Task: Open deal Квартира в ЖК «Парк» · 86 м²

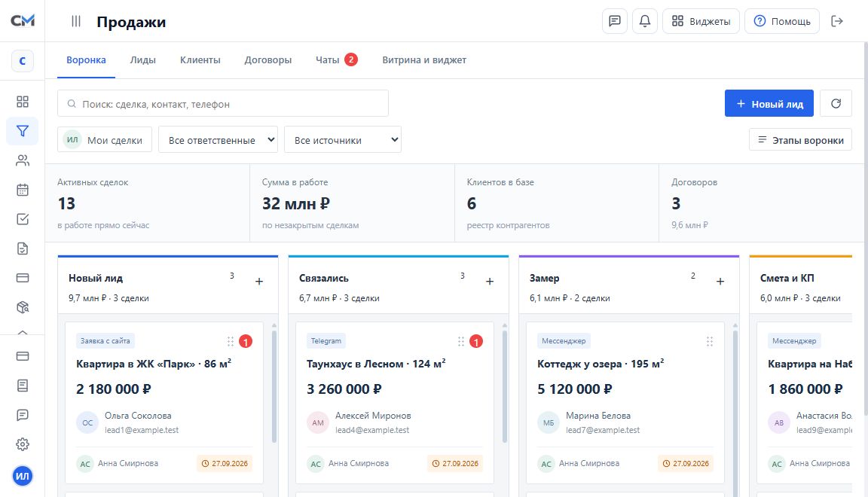Action: tap(154, 364)
